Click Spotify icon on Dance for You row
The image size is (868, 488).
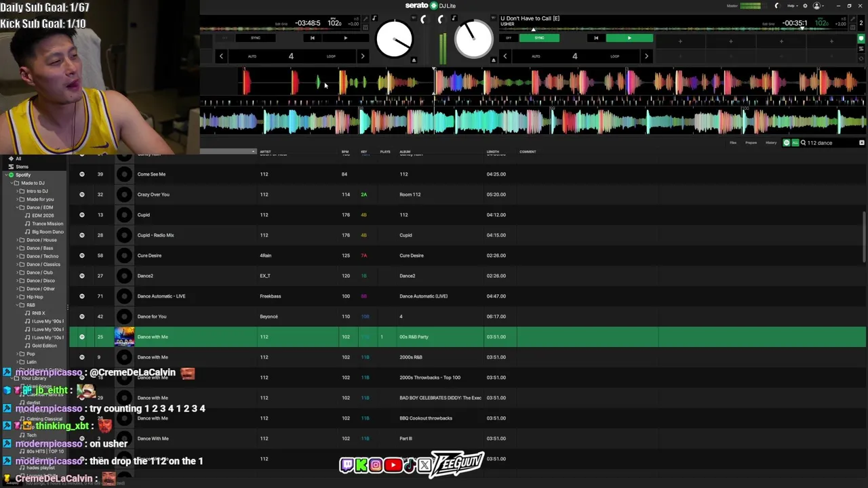(x=82, y=317)
